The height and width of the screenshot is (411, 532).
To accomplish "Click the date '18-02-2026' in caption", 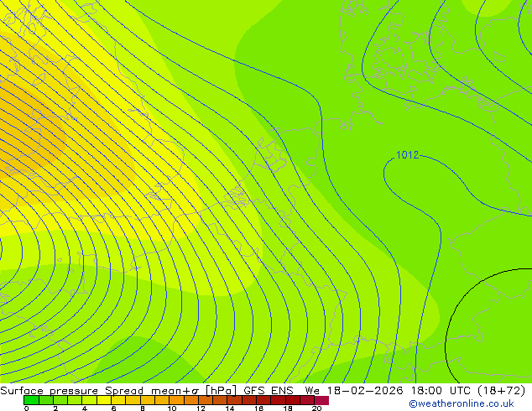I will 365,391.
